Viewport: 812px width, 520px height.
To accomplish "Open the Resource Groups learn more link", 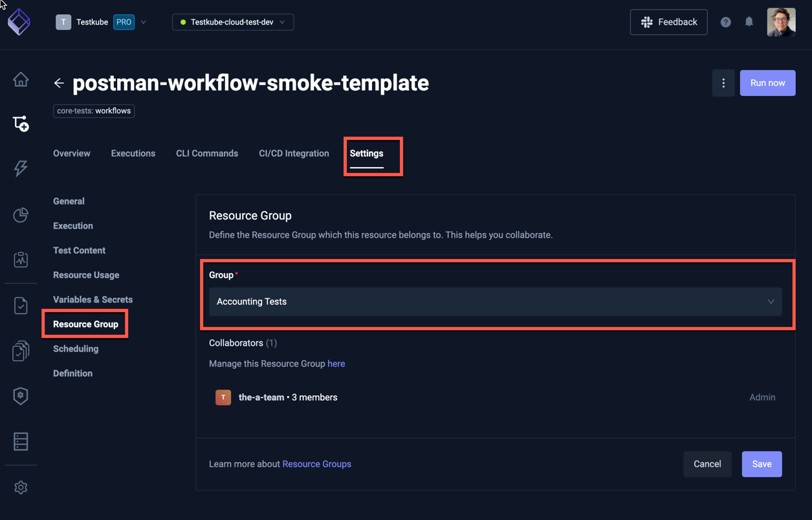I will [316, 464].
